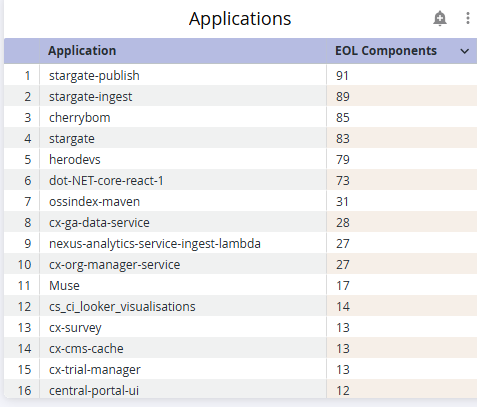Click central-portal-ui application name
477x407 pixels.
pyautogui.click(x=94, y=391)
